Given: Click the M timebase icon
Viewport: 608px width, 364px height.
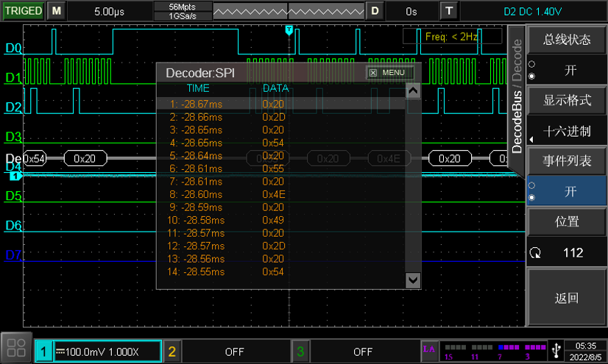Looking at the screenshot, I should tap(57, 11).
